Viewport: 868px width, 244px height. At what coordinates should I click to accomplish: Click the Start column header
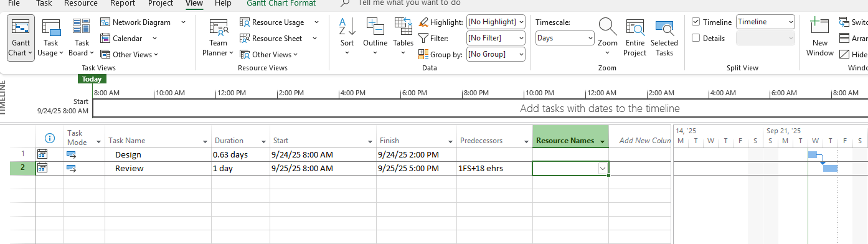(x=322, y=137)
